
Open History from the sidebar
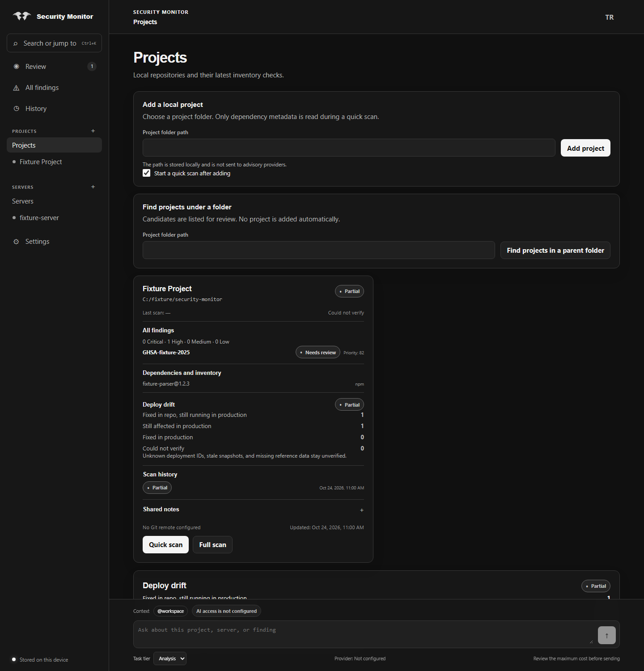(x=54, y=109)
